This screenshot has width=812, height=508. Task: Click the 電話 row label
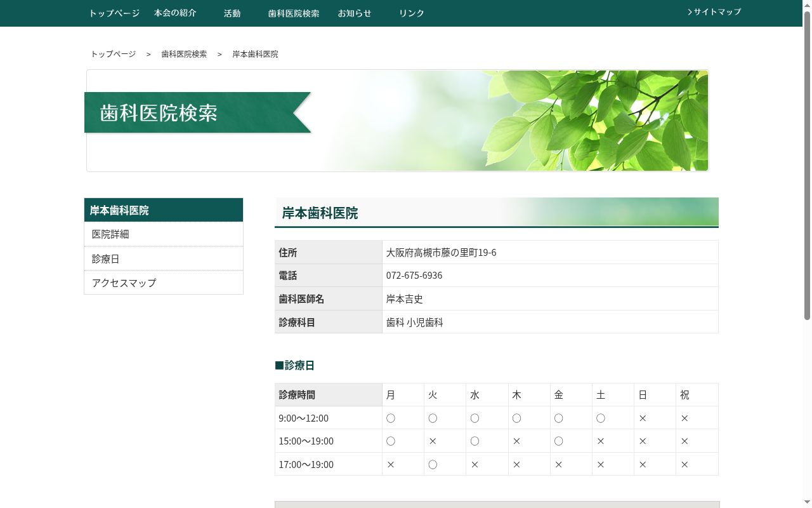point(329,276)
